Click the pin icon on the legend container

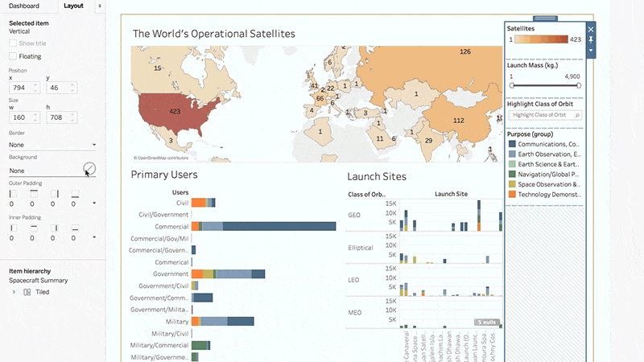point(591,39)
